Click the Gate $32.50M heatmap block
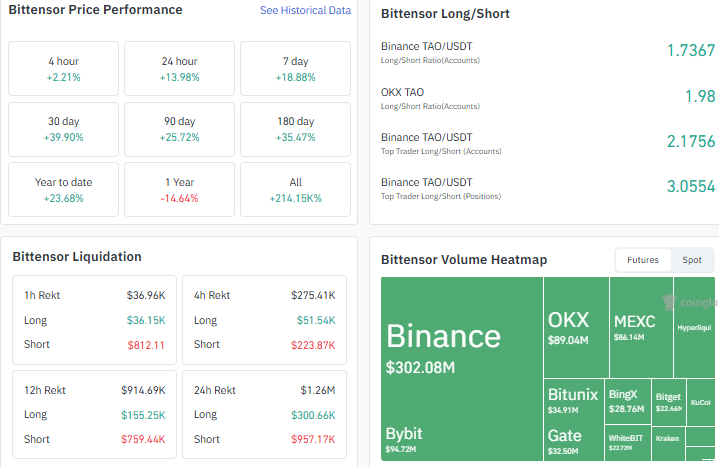 point(573,441)
